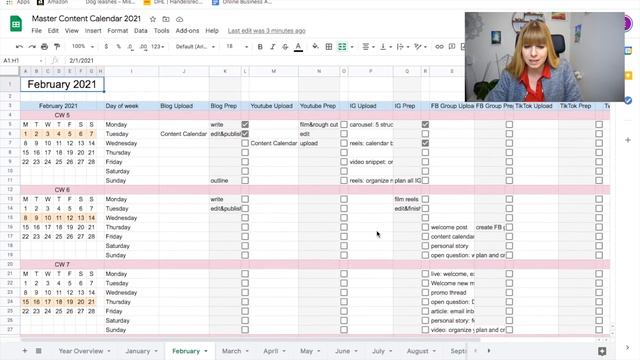Open the February tab options arrow
This screenshot has height=360, width=640.
click(206, 351)
